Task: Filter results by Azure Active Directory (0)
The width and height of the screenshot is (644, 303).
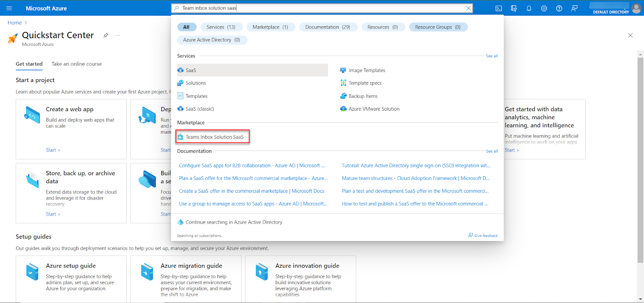Action: [x=212, y=40]
